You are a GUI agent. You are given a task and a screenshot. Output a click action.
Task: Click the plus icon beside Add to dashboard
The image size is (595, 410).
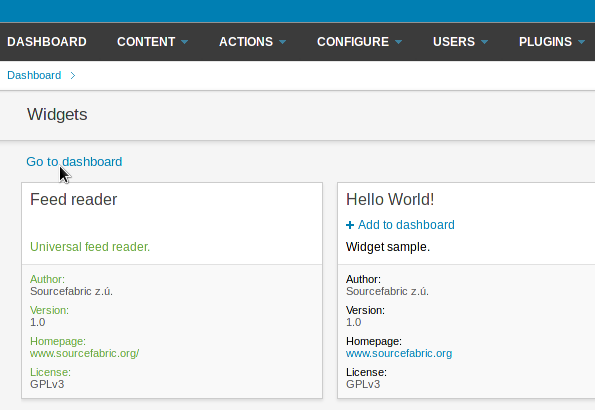click(x=350, y=225)
